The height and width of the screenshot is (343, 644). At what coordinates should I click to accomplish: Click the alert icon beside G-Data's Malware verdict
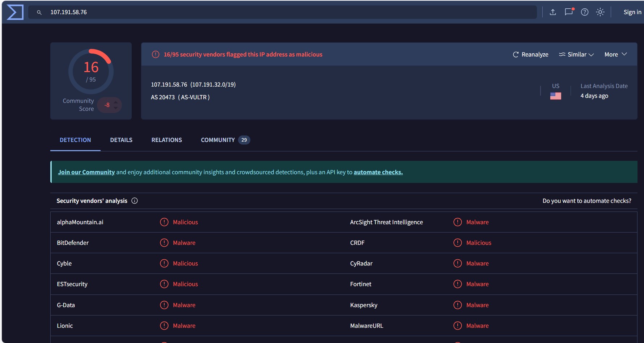pos(164,305)
